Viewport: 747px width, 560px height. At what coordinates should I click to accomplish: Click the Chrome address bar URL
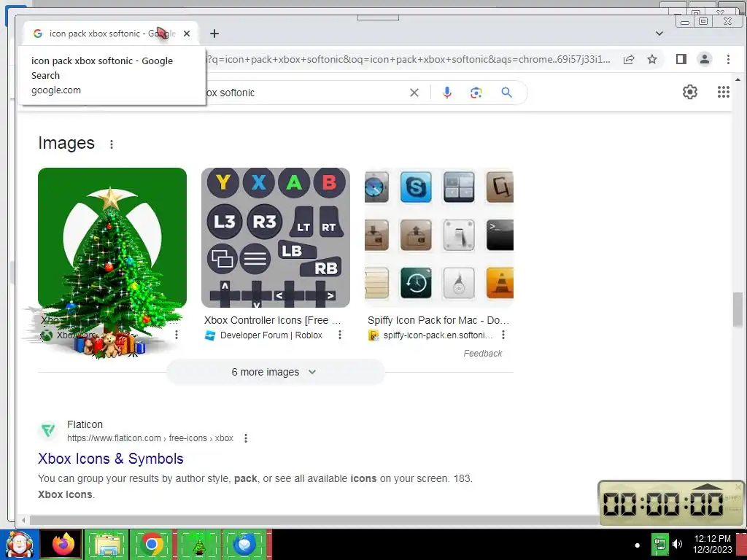pyautogui.click(x=409, y=60)
